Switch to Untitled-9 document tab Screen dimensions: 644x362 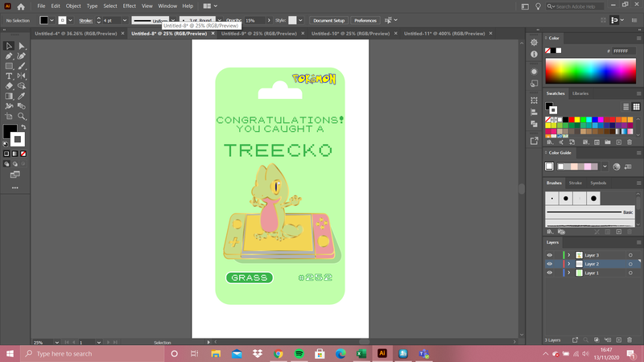(x=259, y=34)
